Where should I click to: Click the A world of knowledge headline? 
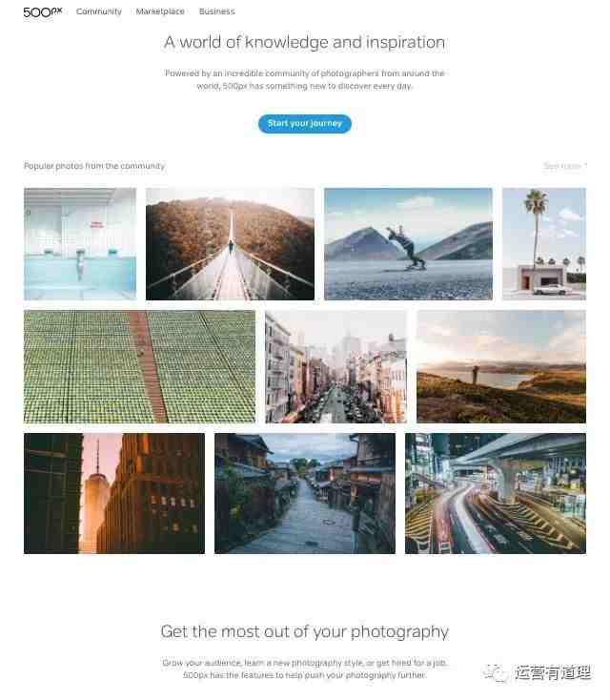pos(304,42)
